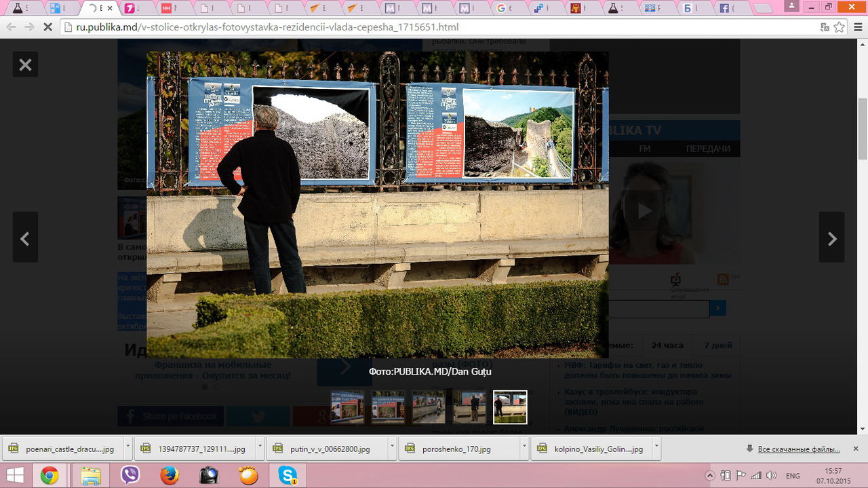Open downloaded file putin_v_v_00662800.jpg

click(325, 449)
